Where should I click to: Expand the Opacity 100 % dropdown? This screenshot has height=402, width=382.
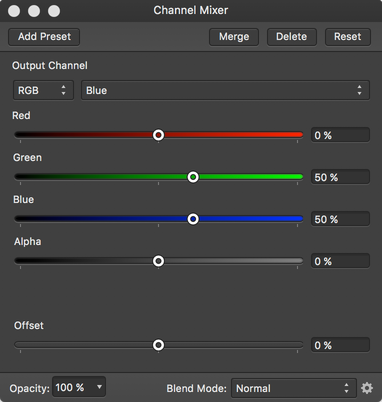click(x=79, y=387)
